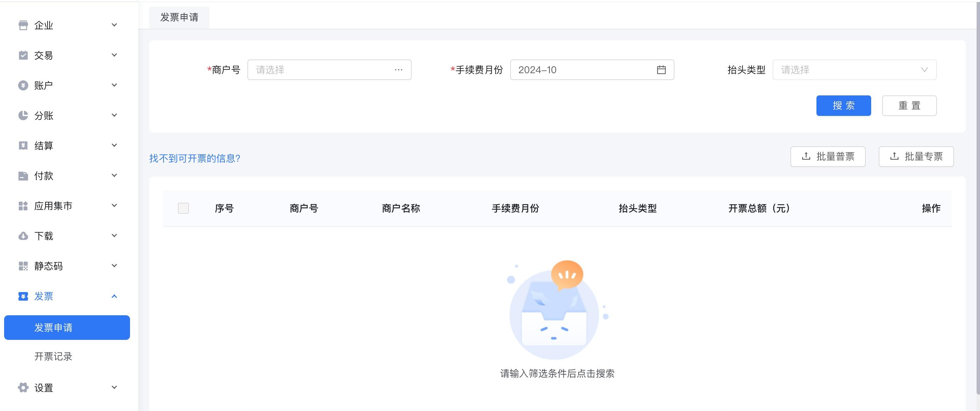980x411 pixels.
Task: Click the 批量普票 upload button
Action: 828,156
